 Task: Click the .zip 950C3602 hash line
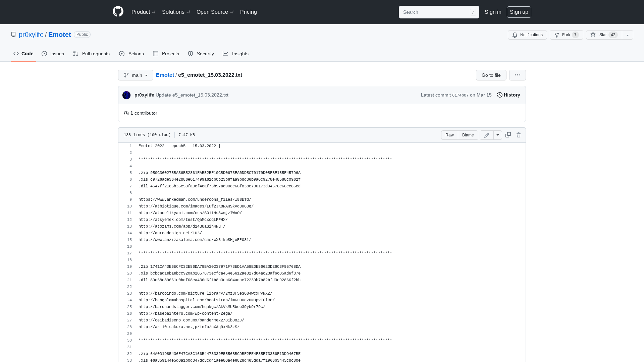pyautogui.click(x=219, y=173)
